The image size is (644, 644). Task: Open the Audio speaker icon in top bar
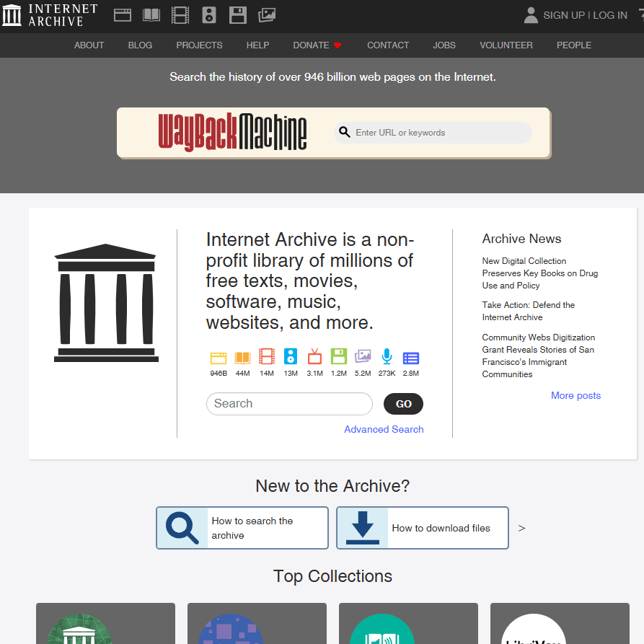coord(209,15)
